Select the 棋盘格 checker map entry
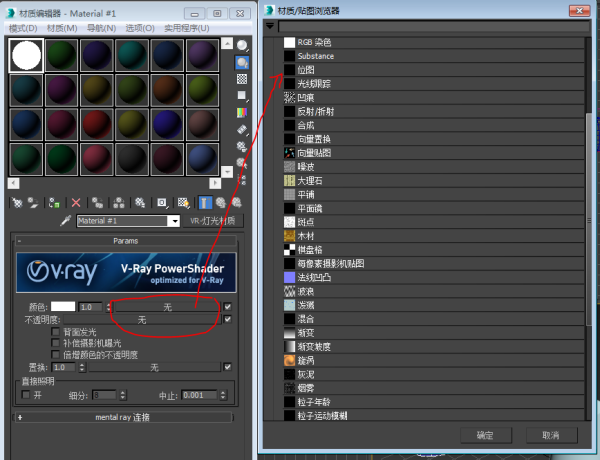Screen dimensions: 600x460 (x=434, y=250)
